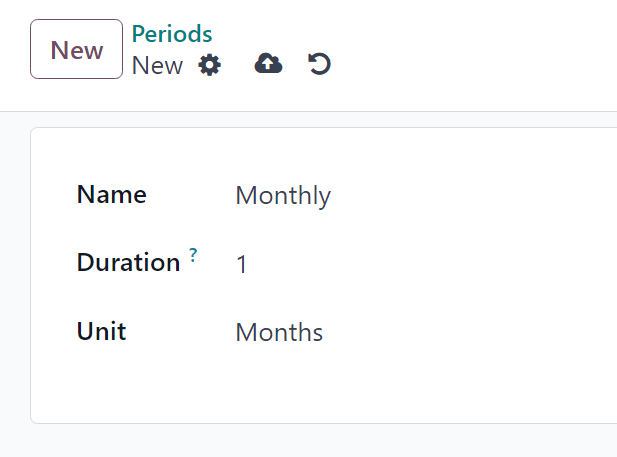Revert the form with the circular arrow icon
Screen dimensions: 617x457
tap(319, 65)
